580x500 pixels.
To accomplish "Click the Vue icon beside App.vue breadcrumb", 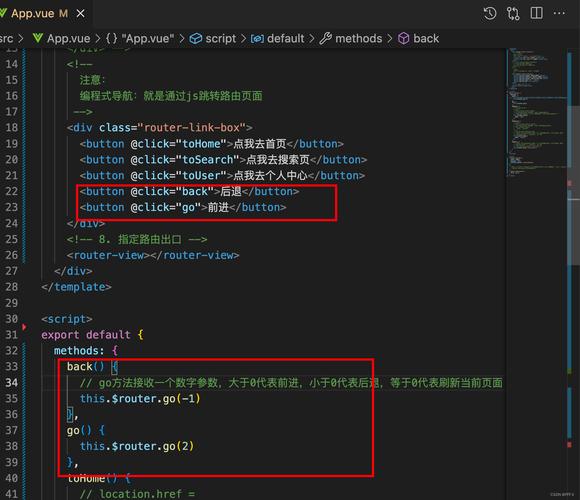I will 38,38.
